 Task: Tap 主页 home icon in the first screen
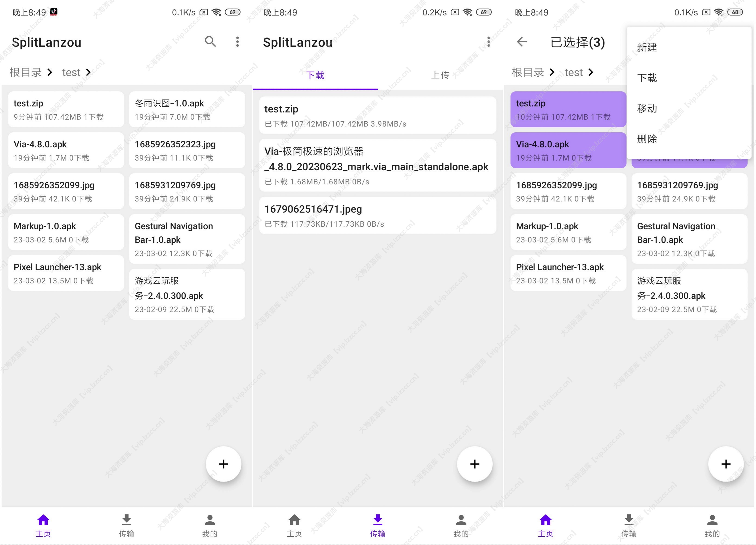(x=43, y=520)
